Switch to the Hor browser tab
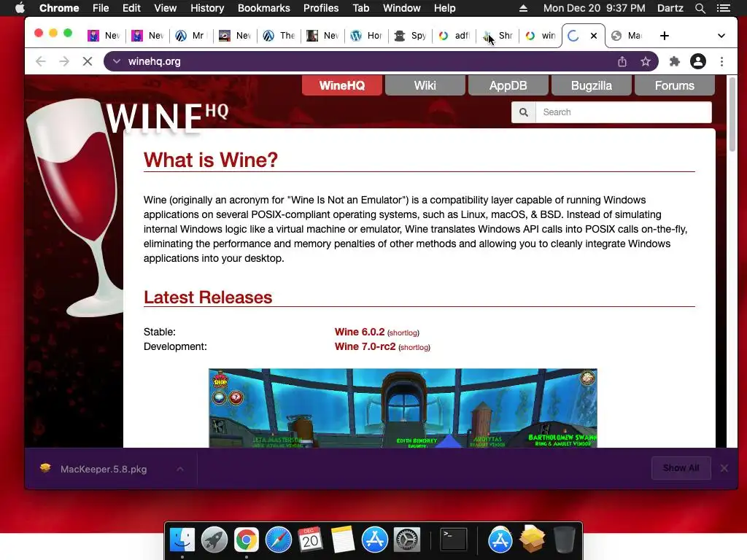Screen dimensions: 747x560 pyautogui.click(x=367, y=36)
